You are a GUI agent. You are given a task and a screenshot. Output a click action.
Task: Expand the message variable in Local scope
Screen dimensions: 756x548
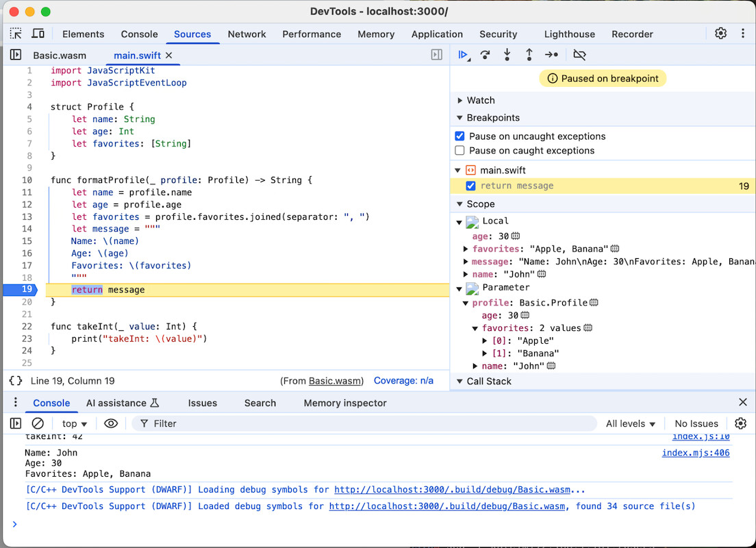pyautogui.click(x=466, y=262)
